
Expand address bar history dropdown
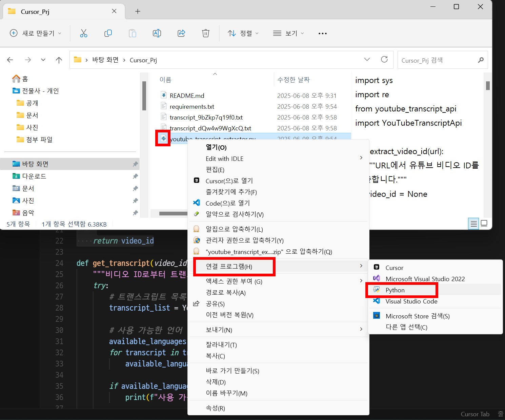tap(367, 60)
